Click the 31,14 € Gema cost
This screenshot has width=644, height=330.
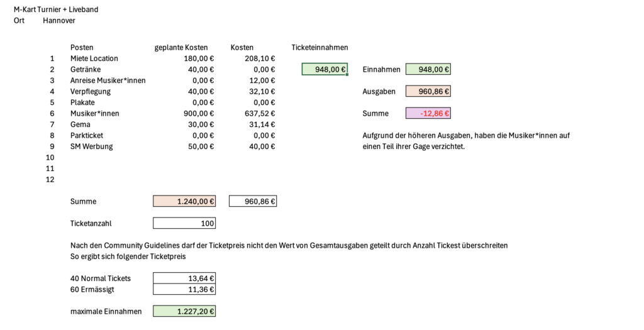(262, 124)
